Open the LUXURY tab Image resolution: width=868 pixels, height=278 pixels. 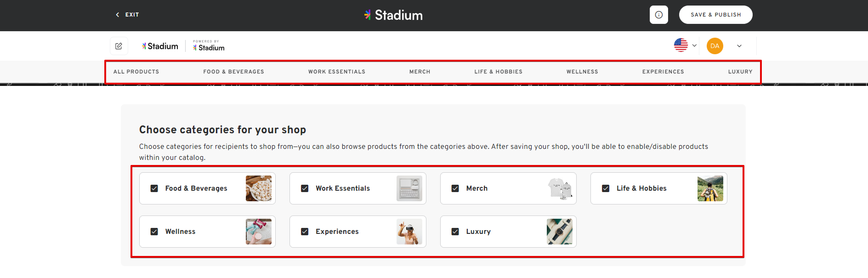coord(740,72)
